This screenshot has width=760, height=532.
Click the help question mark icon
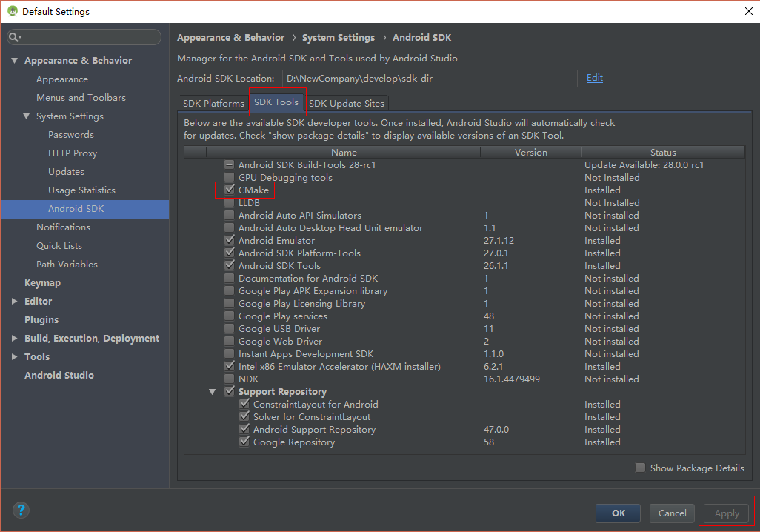21,511
